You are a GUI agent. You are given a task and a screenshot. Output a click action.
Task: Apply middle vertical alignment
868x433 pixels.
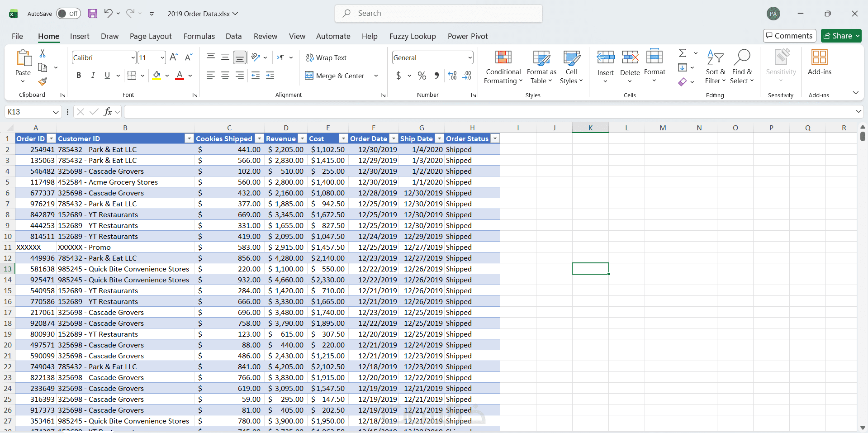225,57
